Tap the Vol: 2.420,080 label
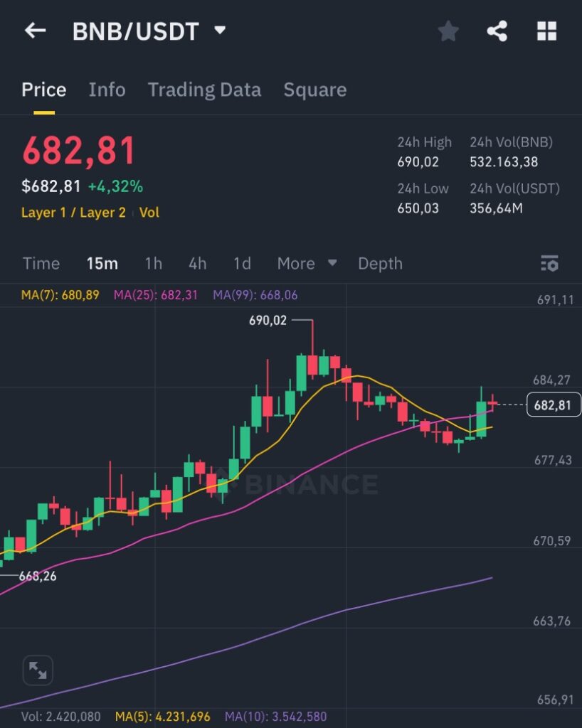 (61, 717)
